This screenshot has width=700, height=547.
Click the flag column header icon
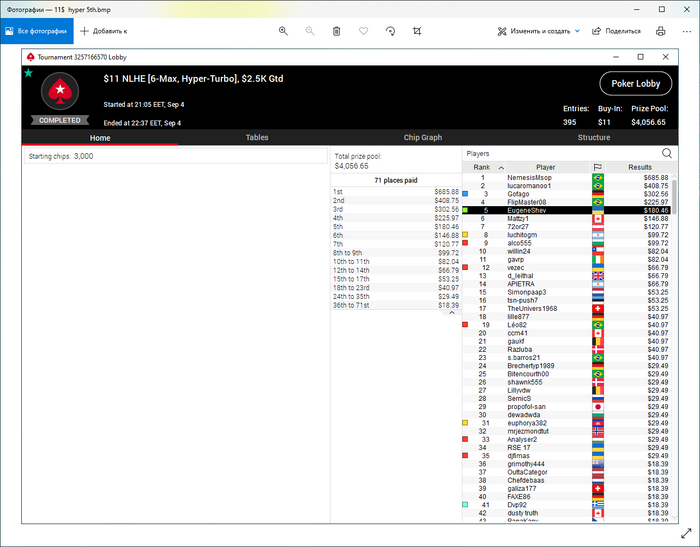pos(597,167)
